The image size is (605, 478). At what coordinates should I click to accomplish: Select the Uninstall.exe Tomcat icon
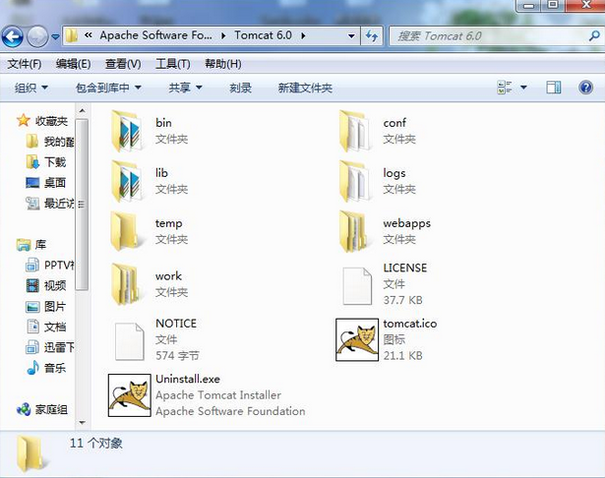pyautogui.click(x=129, y=395)
